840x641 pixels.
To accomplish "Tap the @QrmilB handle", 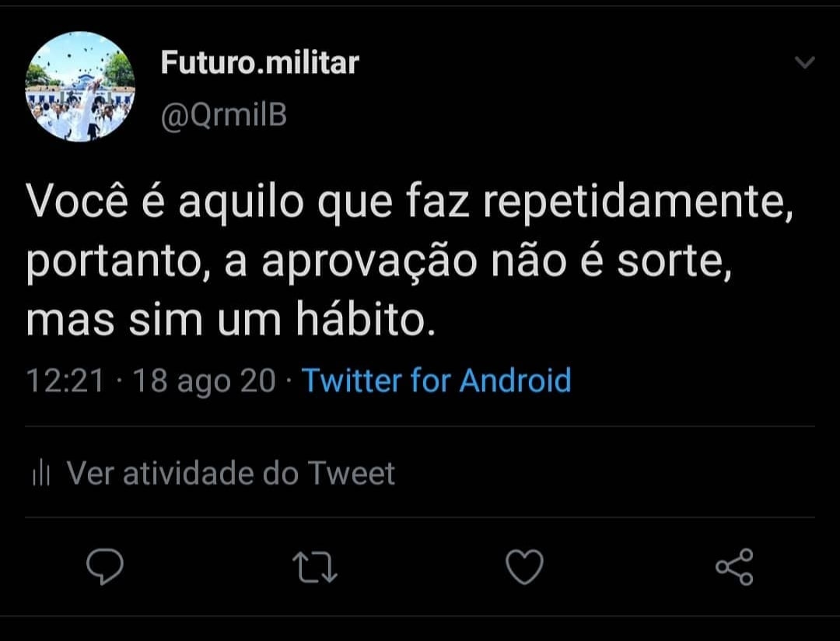I will (x=224, y=114).
